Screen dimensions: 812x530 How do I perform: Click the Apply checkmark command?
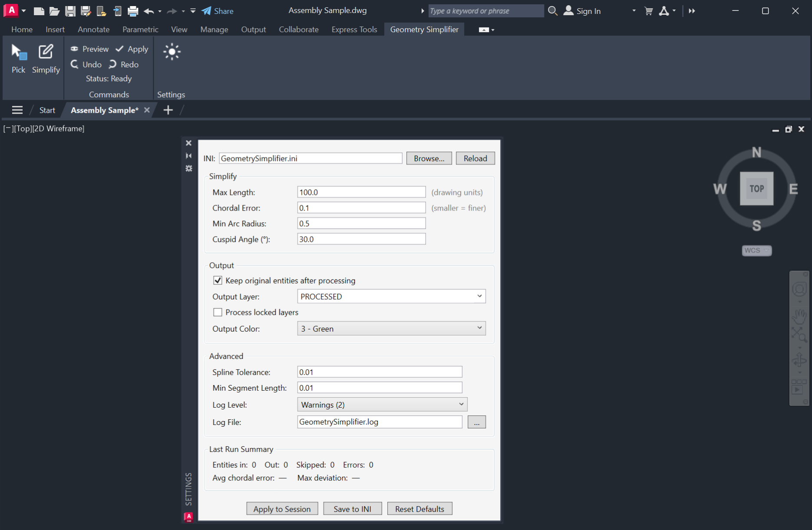(x=132, y=49)
